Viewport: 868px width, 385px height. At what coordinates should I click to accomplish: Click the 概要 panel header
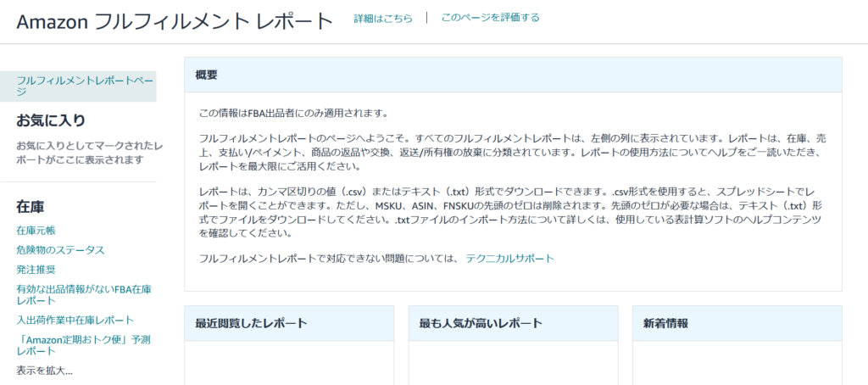point(513,75)
